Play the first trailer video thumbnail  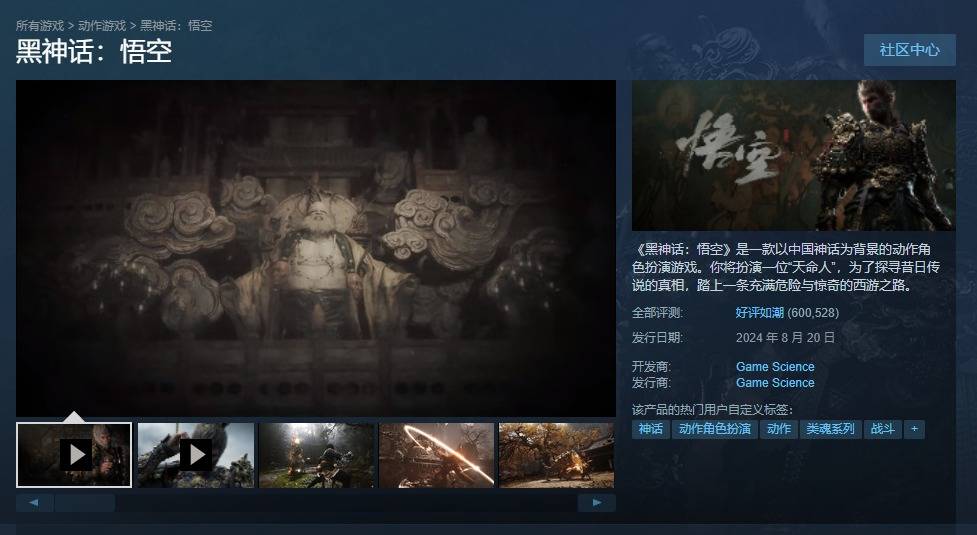pyautogui.click(x=74, y=455)
